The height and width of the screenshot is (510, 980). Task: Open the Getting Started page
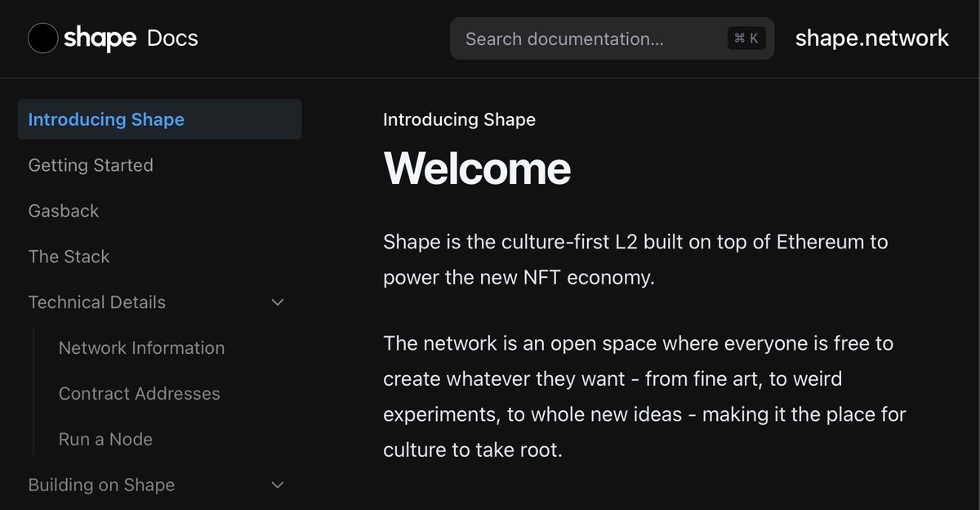click(x=91, y=165)
